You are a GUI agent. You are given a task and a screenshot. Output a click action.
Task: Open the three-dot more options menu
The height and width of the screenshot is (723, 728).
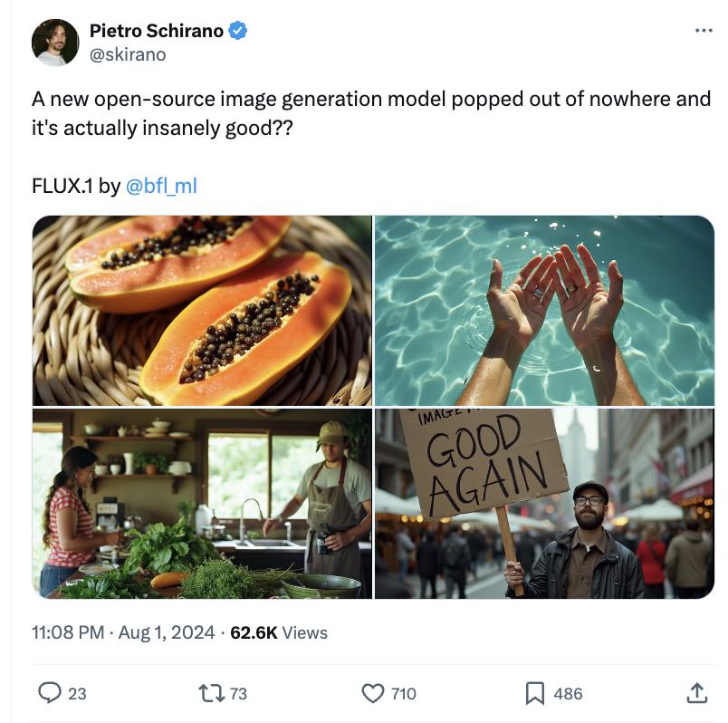tap(704, 31)
